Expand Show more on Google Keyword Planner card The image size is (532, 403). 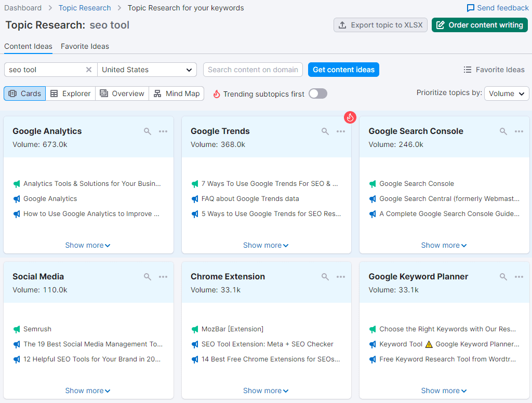point(444,391)
